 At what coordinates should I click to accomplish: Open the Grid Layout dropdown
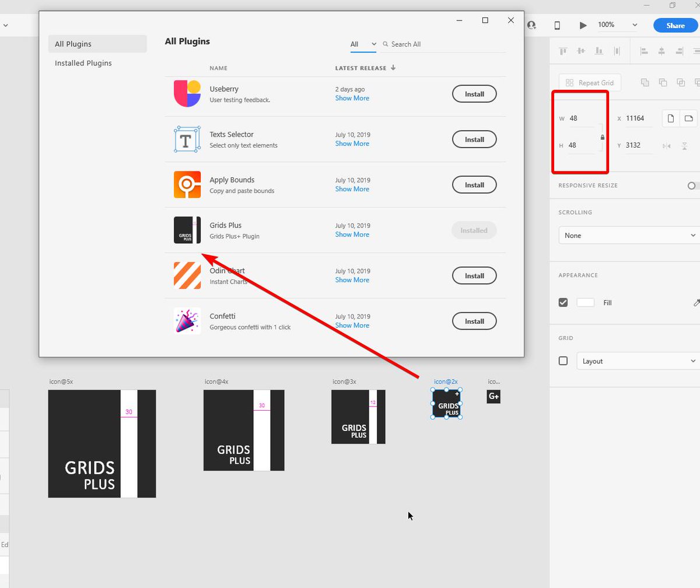click(x=638, y=361)
